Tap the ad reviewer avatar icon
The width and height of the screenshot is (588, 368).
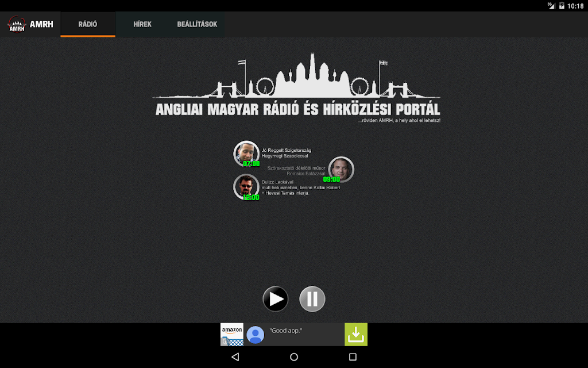pos(256,335)
